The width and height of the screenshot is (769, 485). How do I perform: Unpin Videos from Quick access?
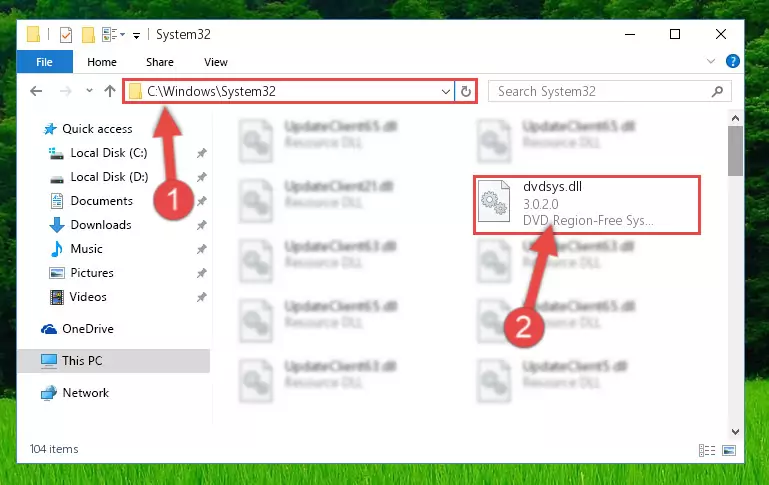click(201, 297)
